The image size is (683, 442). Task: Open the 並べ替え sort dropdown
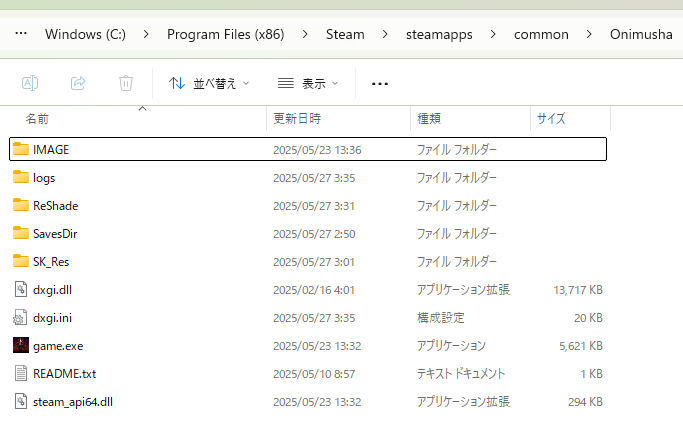(209, 83)
